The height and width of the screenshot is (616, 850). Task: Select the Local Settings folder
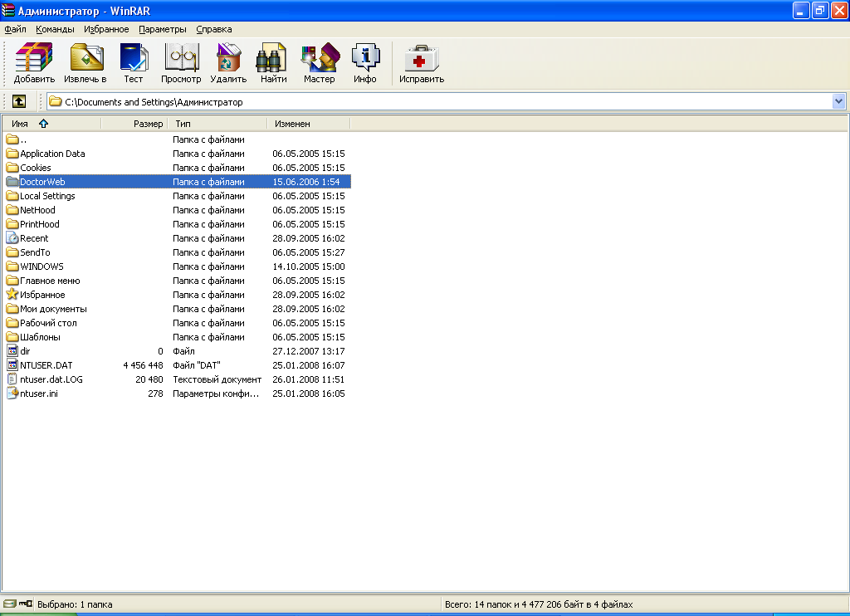tap(47, 196)
